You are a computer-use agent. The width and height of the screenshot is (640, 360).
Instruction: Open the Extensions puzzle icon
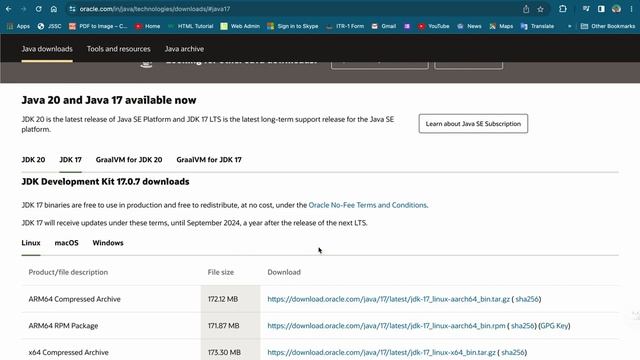[563, 9]
